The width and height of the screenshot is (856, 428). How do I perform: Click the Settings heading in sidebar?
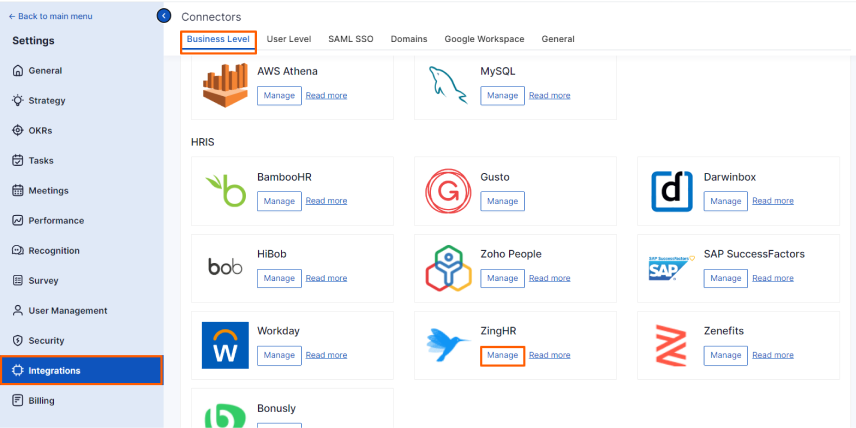point(33,41)
